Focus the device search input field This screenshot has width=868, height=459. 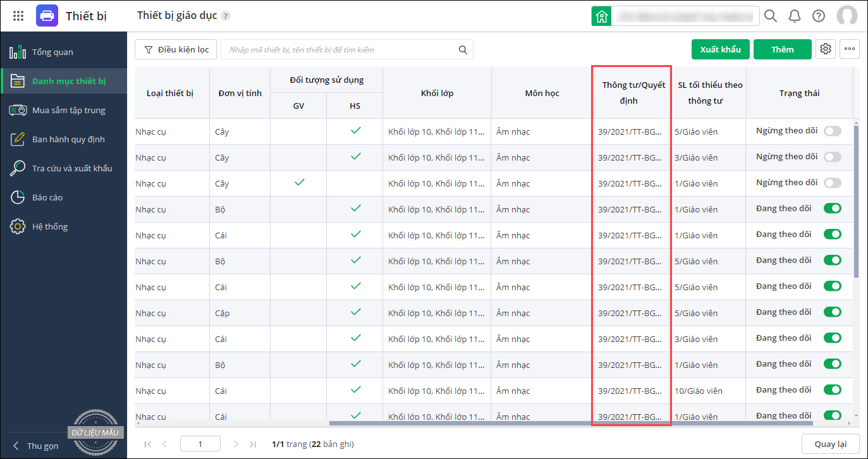click(x=341, y=49)
